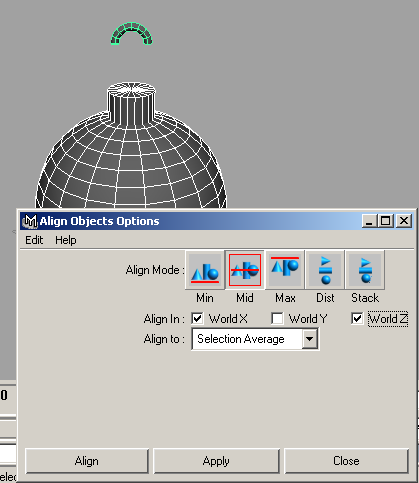This screenshot has height=483, width=419.
Task: Minimize the Align Objects Options window
Action: coord(369,221)
